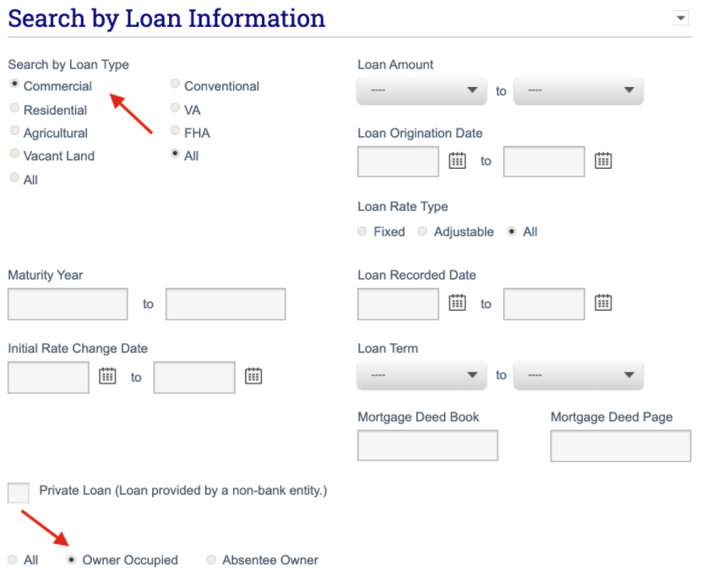Open the Loan Term end dropdown

pos(578,374)
